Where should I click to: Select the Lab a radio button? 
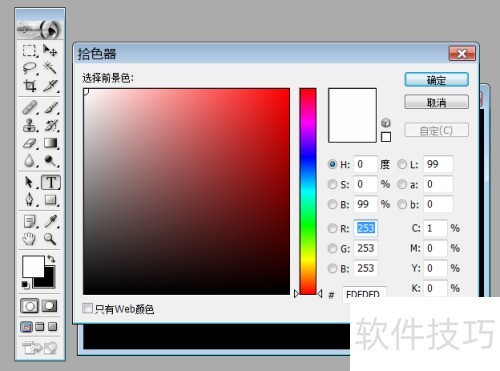point(402,184)
